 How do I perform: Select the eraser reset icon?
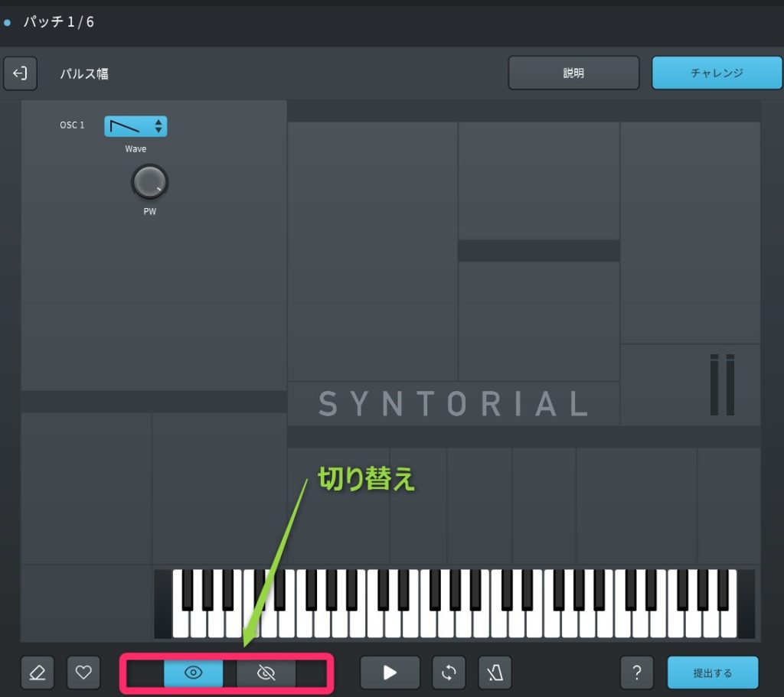click(x=38, y=673)
